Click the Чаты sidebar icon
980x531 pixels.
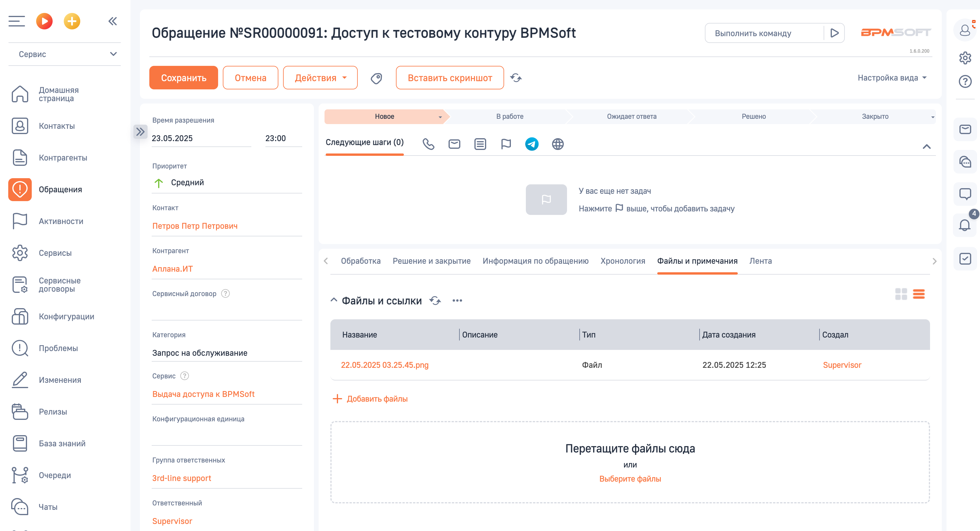pos(20,507)
